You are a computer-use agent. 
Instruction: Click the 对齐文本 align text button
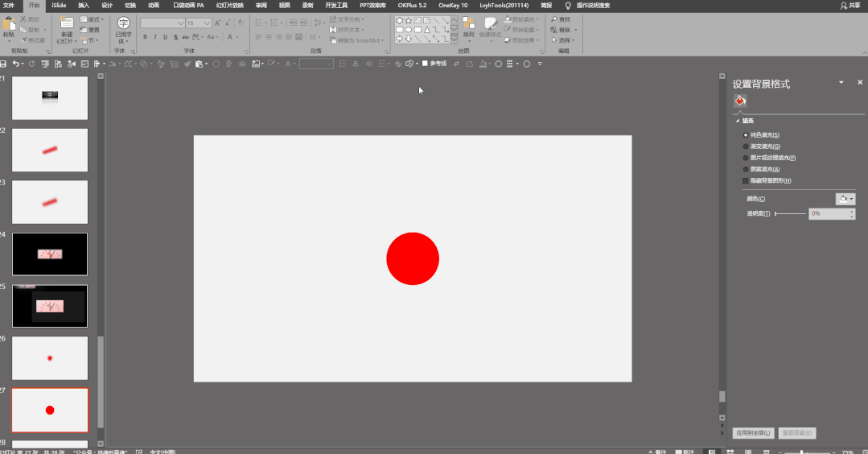click(x=347, y=30)
